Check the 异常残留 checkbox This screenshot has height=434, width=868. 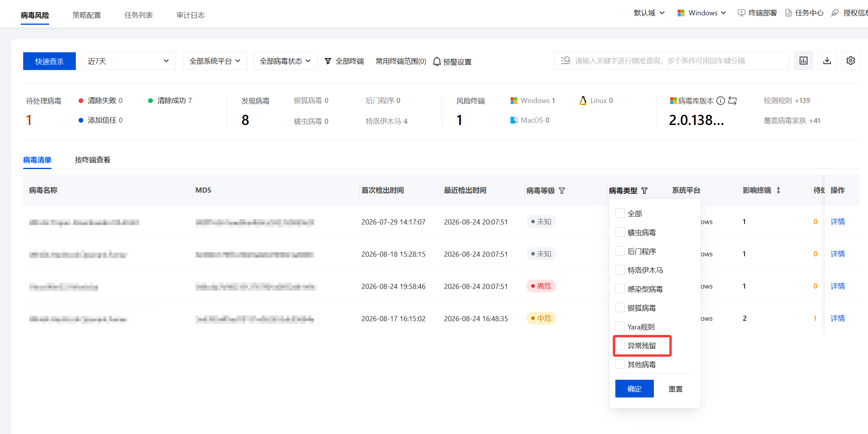620,346
